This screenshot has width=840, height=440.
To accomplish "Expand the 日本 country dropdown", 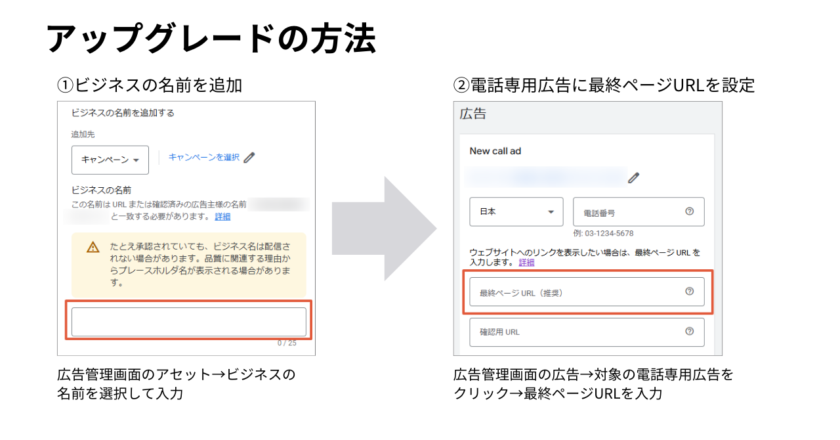I will click(516, 212).
